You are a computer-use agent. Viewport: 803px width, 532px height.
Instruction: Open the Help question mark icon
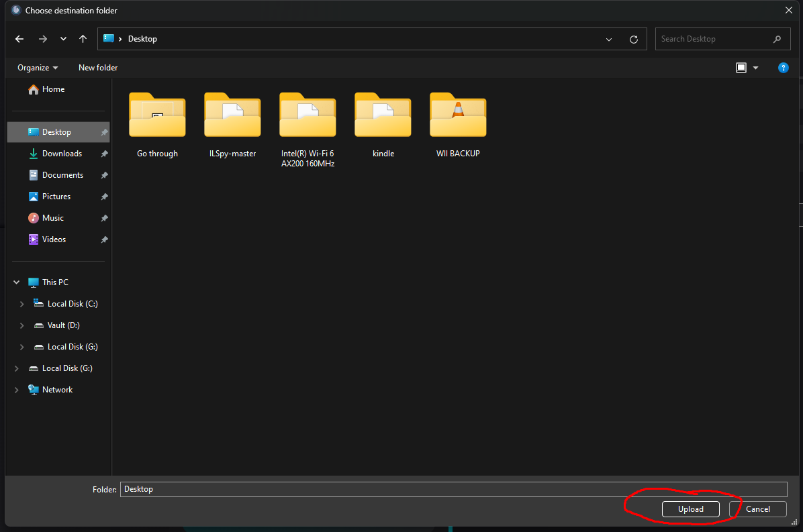click(x=782, y=68)
